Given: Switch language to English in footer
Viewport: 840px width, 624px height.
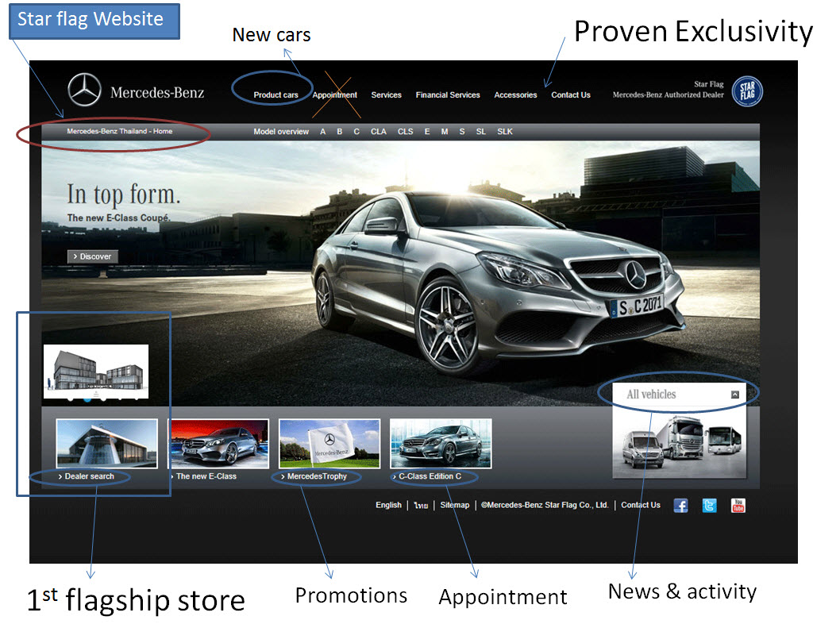Looking at the screenshot, I should click(388, 505).
